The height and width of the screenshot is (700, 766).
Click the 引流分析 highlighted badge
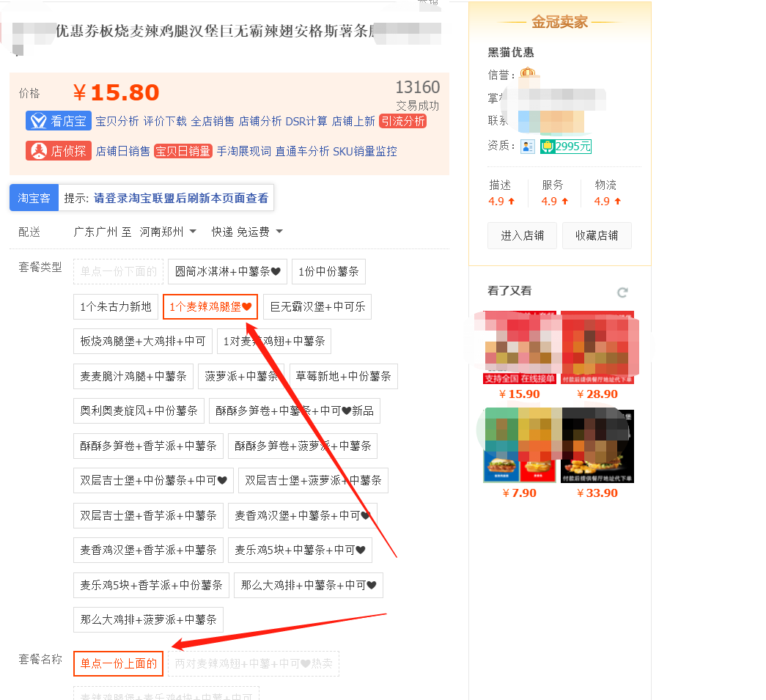point(402,121)
